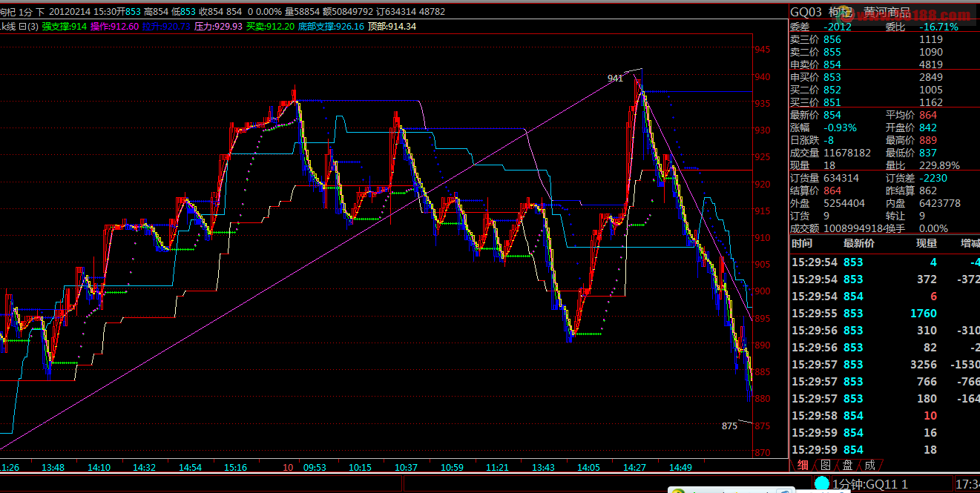Select the 买卖:912.20 indicator label
The height and width of the screenshot is (493, 980).
pos(270,27)
